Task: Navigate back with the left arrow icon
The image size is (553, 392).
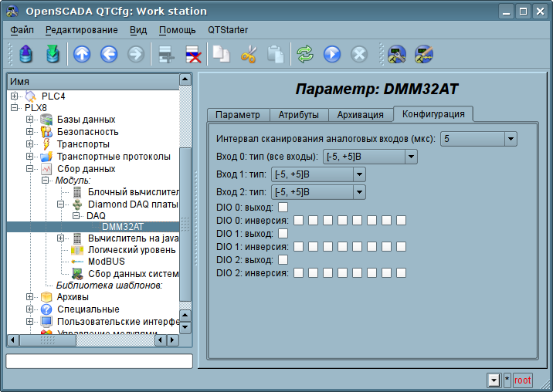Action: point(109,54)
